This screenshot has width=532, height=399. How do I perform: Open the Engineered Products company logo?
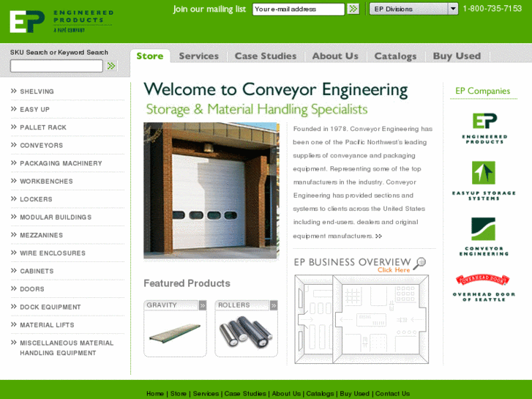click(x=484, y=128)
